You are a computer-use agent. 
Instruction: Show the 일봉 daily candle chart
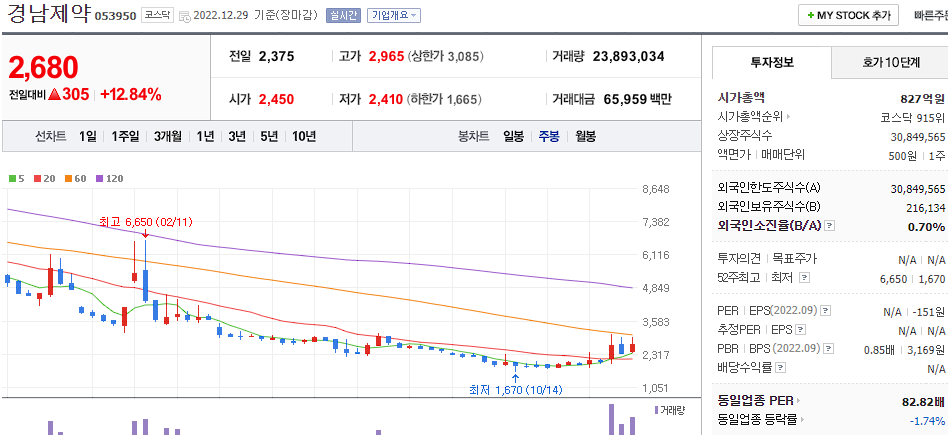(x=514, y=137)
